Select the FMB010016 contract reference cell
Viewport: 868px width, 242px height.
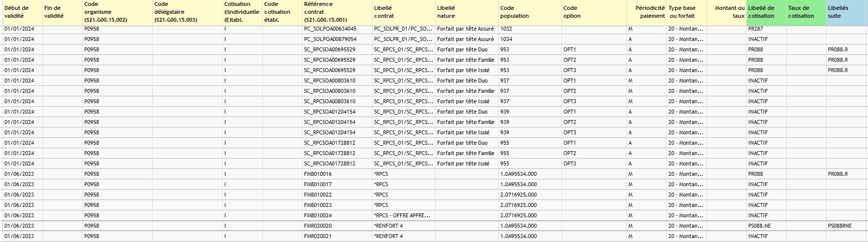(x=337, y=174)
